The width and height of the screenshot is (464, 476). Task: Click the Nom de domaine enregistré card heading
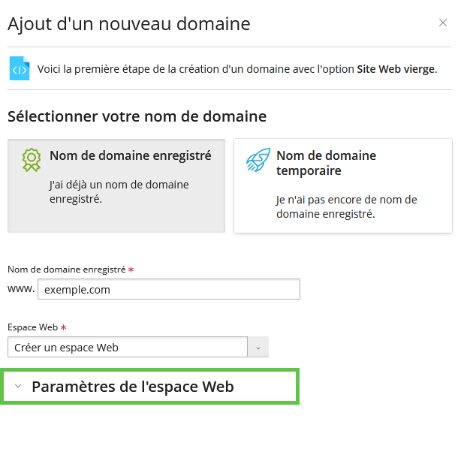pos(131,155)
